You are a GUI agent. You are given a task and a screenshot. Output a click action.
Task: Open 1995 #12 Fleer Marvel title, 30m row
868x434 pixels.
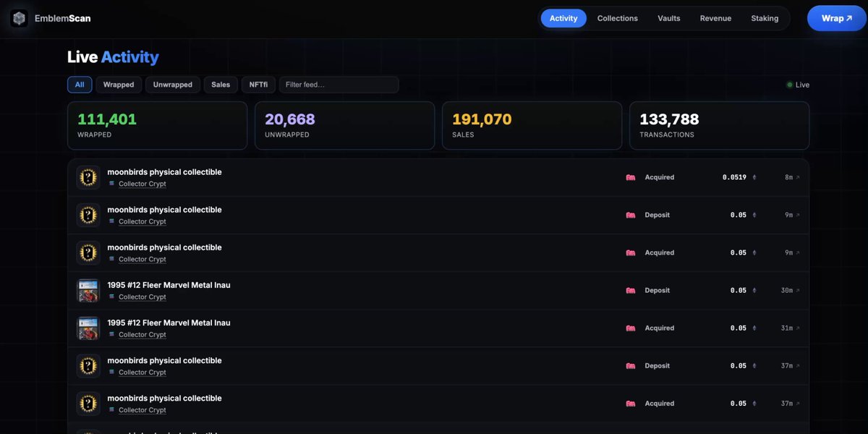pyautogui.click(x=169, y=285)
